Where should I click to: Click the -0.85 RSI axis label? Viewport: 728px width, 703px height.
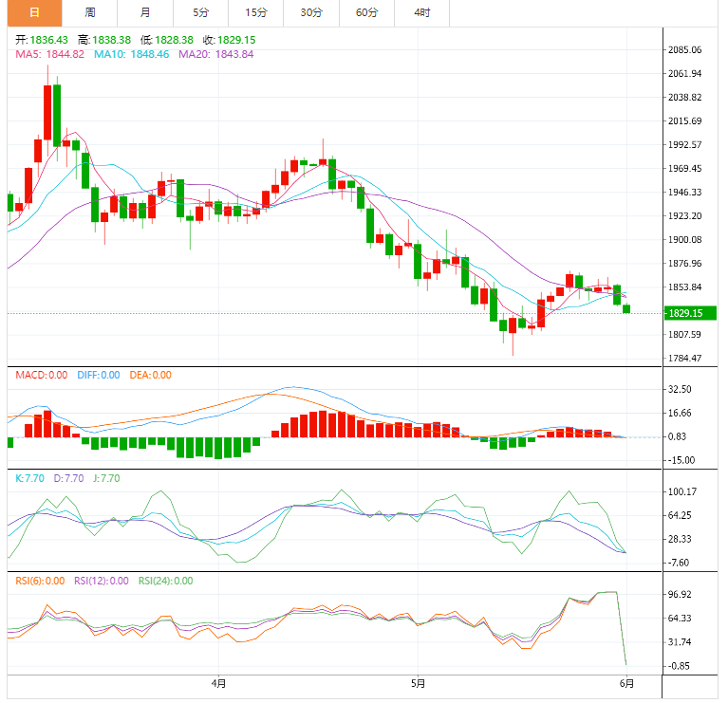[x=679, y=666]
